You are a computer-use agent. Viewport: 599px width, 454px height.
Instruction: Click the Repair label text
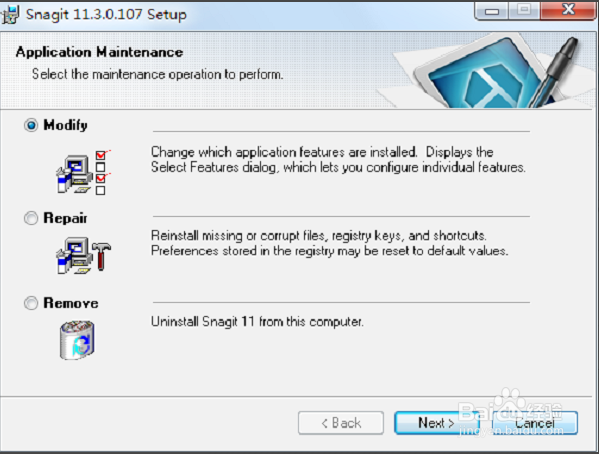(x=65, y=218)
